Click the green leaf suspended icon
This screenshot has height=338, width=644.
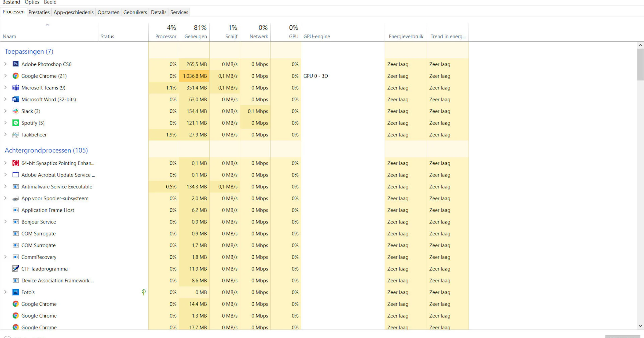[144, 292]
